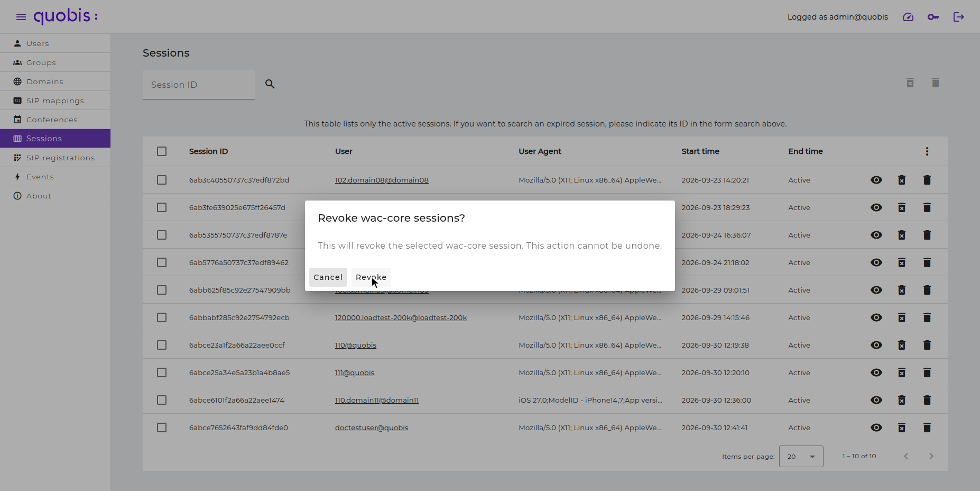
Task: Open SIP mappings in the sidebar
Action: click(x=56, y=101)
